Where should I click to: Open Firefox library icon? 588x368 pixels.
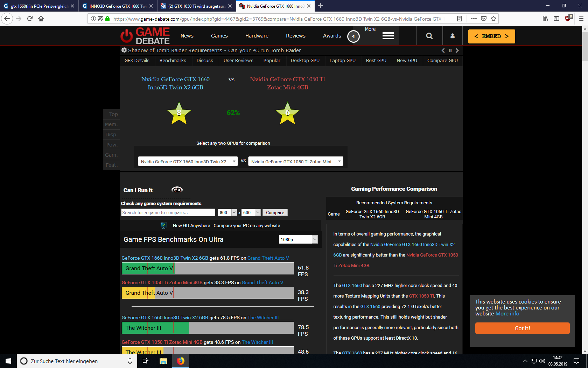[545, 19]
